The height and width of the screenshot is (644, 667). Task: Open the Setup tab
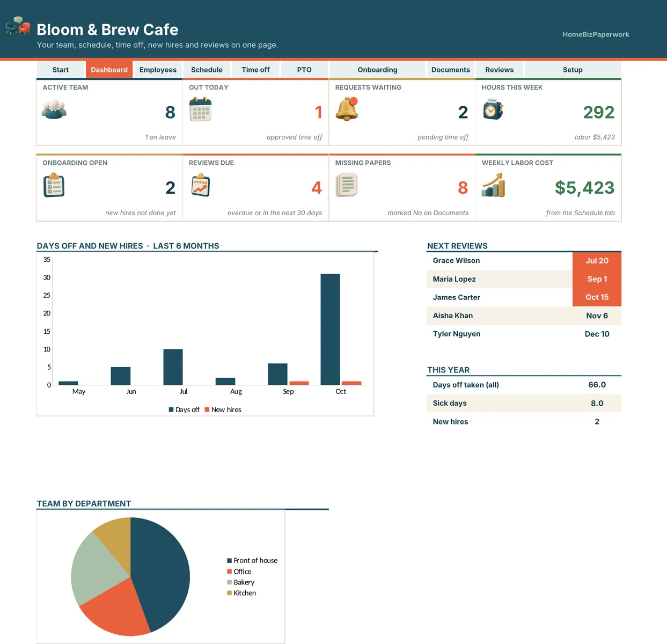click(573, 70)
